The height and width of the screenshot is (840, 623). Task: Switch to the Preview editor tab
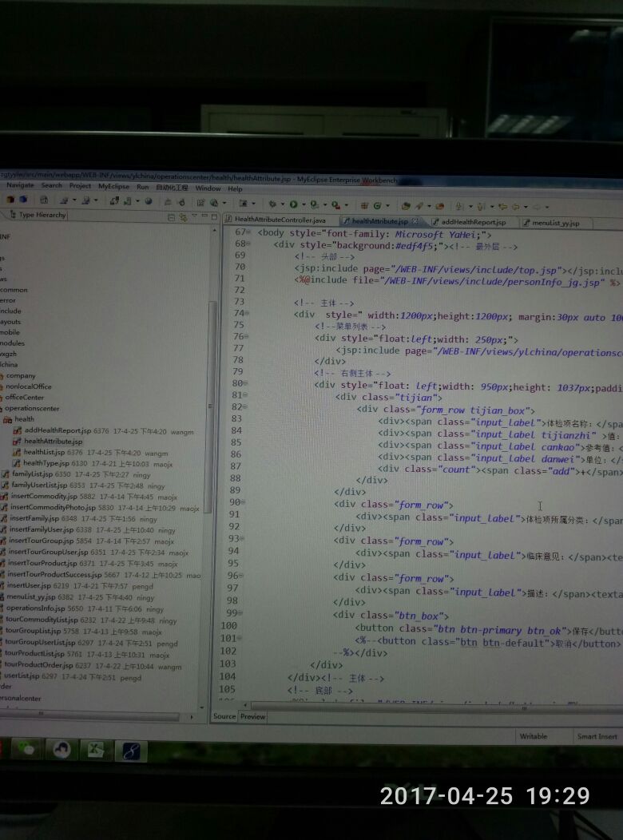pyautogui.click(x=253, y=716)
